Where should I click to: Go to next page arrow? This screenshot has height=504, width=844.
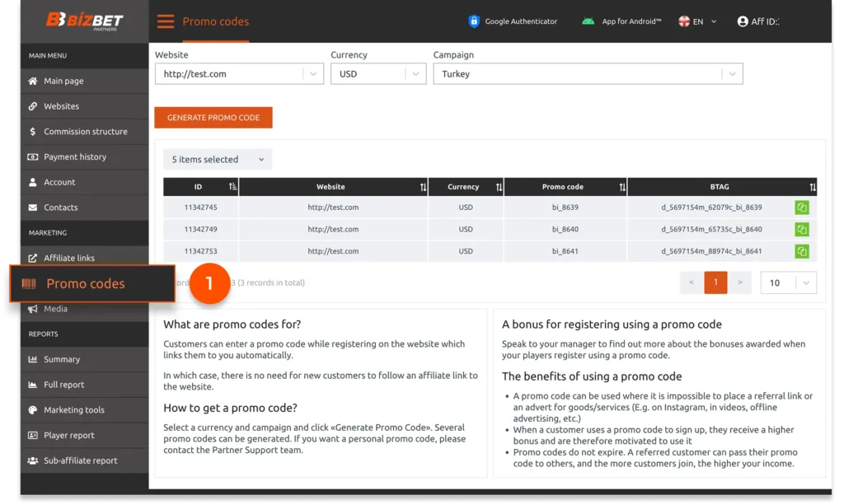click(x=740, y=282)
